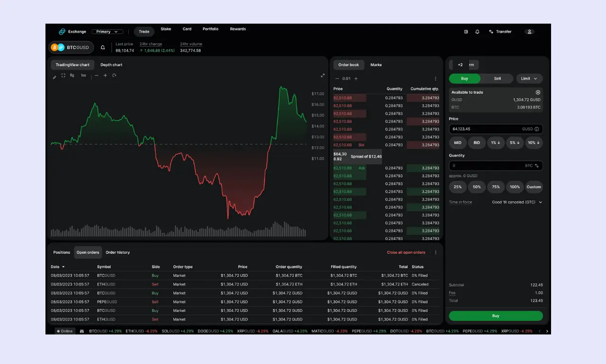Zoom in the chart with plus icon
The image size is (606, 364).
(x=105, y=75)
